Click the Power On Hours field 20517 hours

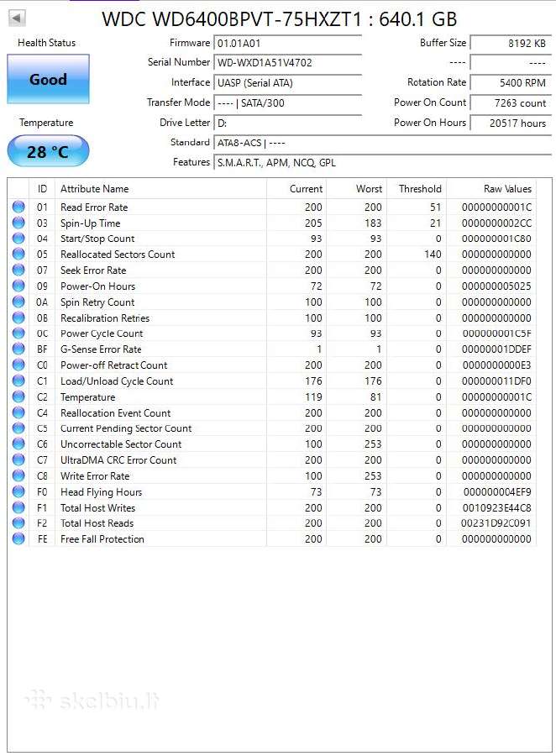(x=511, y=123)
